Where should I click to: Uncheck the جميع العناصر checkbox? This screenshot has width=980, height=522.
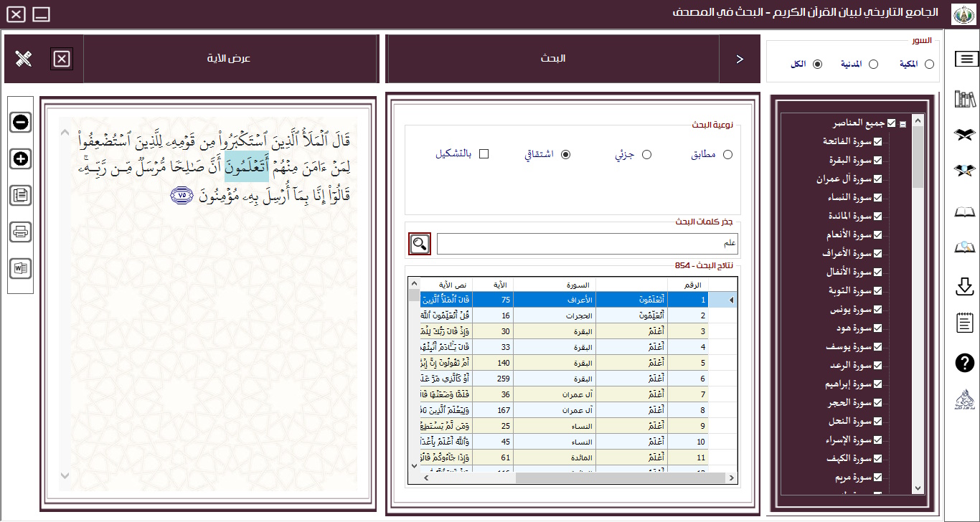892,123
